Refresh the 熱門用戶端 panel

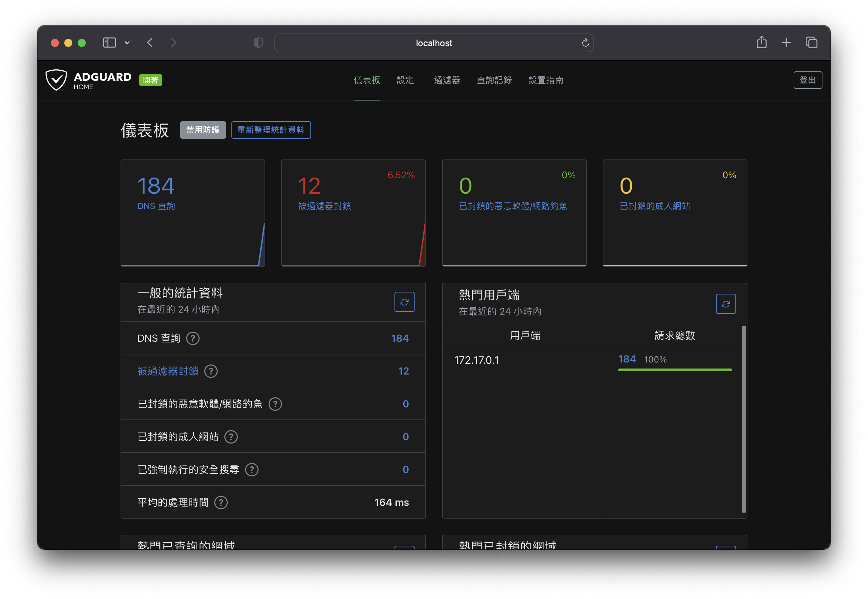click(x=725, y=304)
